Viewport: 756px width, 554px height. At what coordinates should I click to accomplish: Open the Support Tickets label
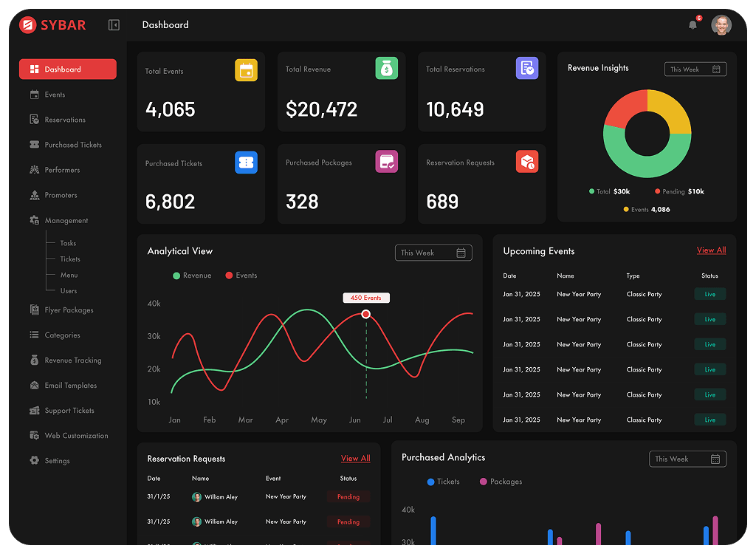(x=69, y=411)
